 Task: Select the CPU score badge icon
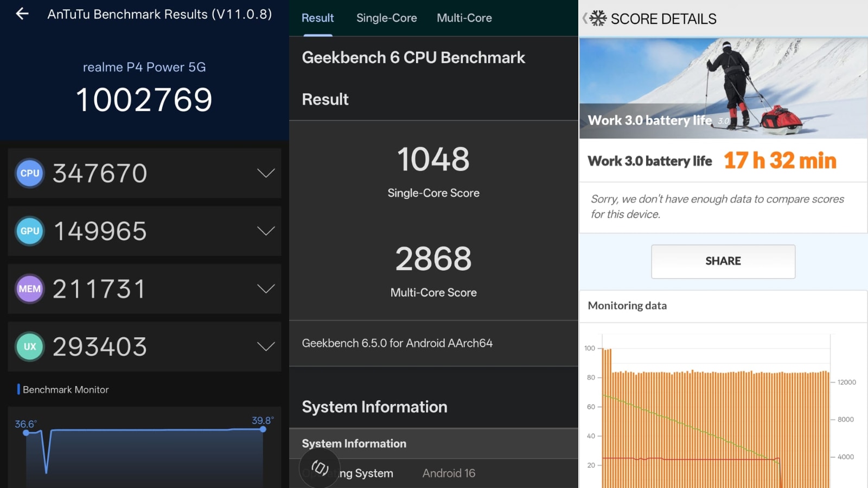pyautogui.click(x=29, y=173)
